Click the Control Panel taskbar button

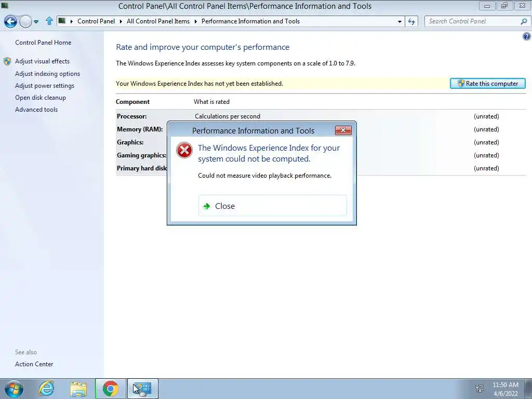tap(142, 389)
